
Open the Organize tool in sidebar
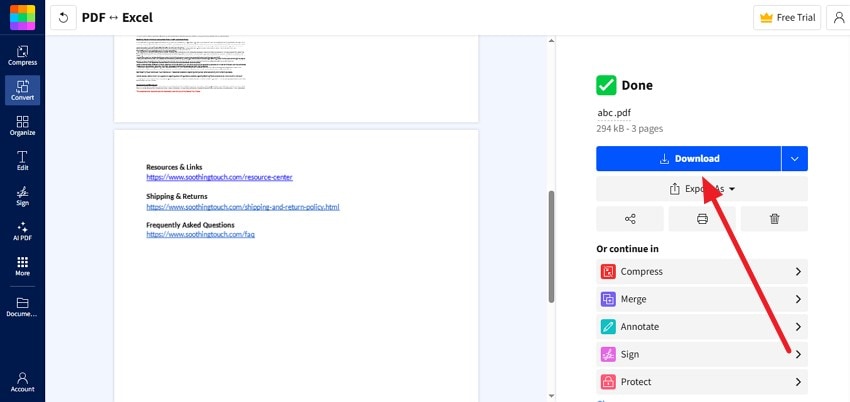tap(22, 126)
